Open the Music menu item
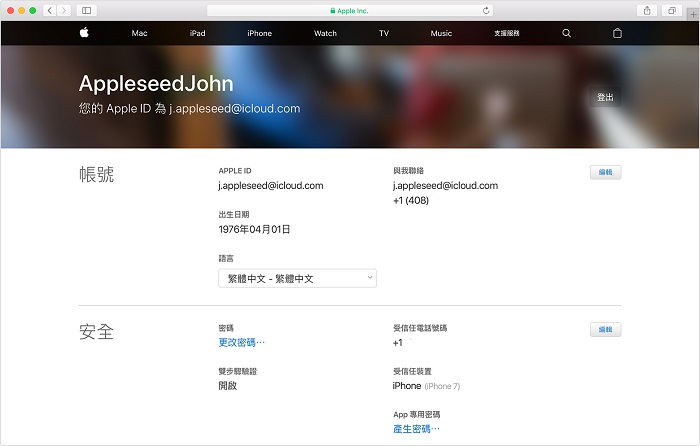Screen dimensions: 700x446 click(441, 33)
